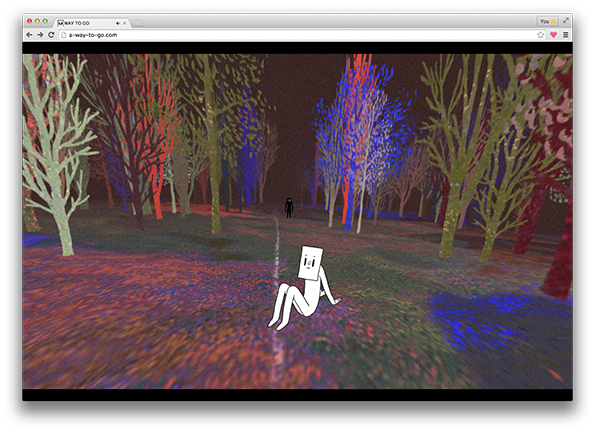Click the yellow minimize window button
Screen dimensions: 595x432
(37, 21)
